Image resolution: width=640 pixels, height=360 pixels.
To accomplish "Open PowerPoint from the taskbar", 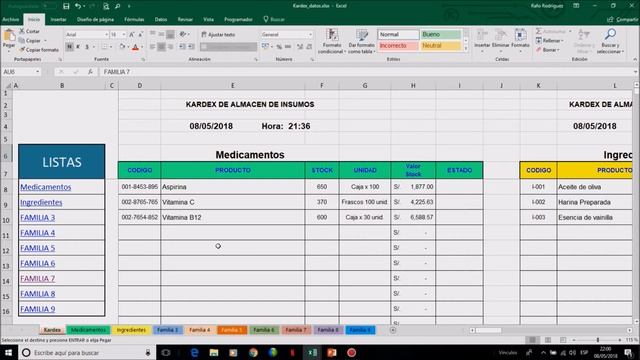I will [x=331, y=352].
